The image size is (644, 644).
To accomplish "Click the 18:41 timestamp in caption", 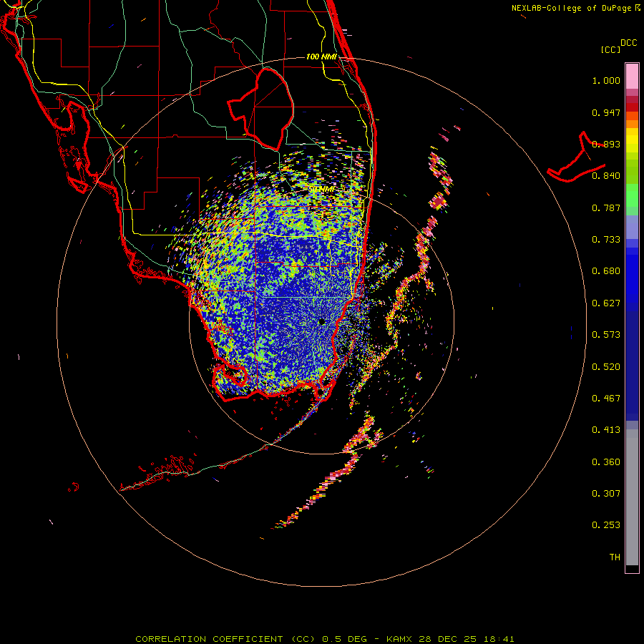I will point(499,639).
